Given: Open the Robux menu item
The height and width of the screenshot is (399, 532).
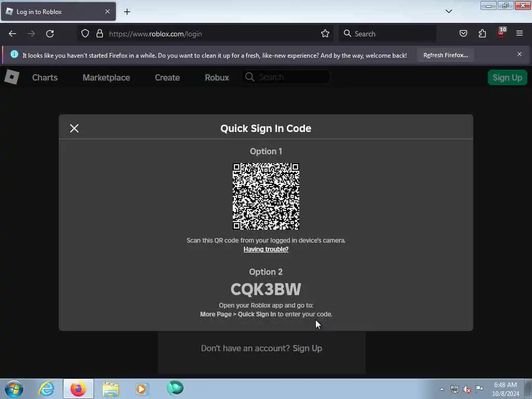Looking at the screenshot, I should coord(217,77).
